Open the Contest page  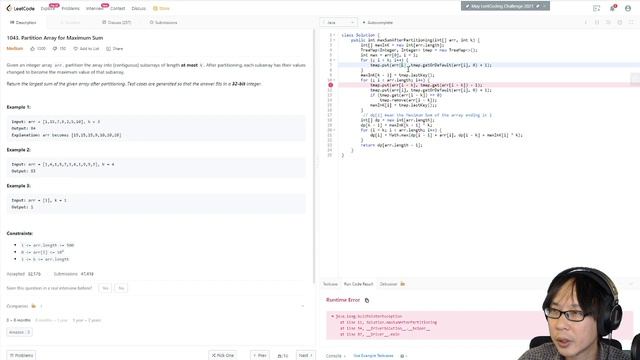coord(118,8)
